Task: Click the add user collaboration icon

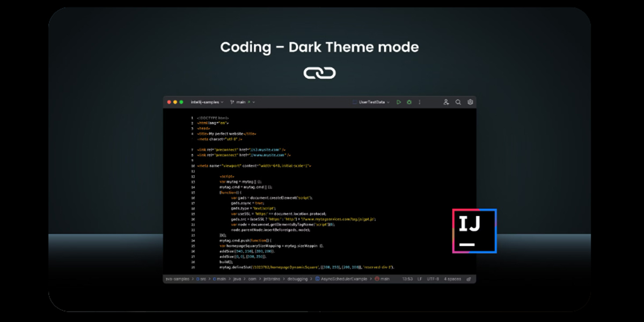Action: pyautogui.click(x=446, y=102)
